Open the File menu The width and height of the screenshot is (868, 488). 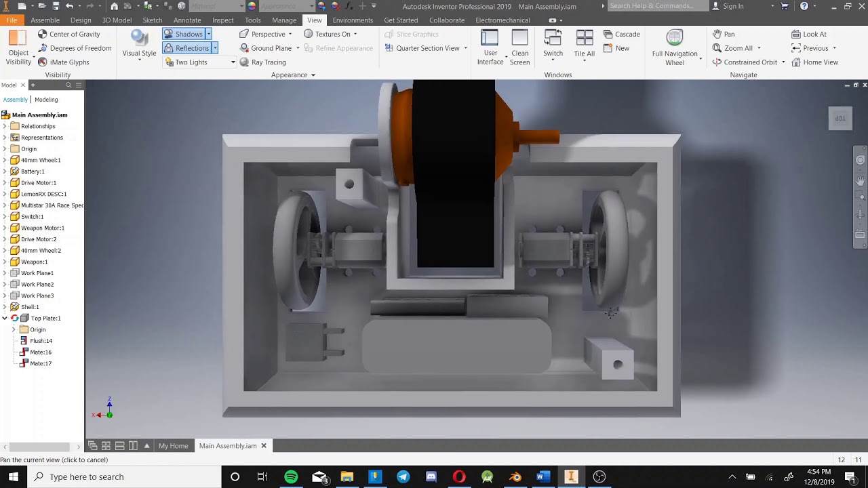(x=12, y=20)
